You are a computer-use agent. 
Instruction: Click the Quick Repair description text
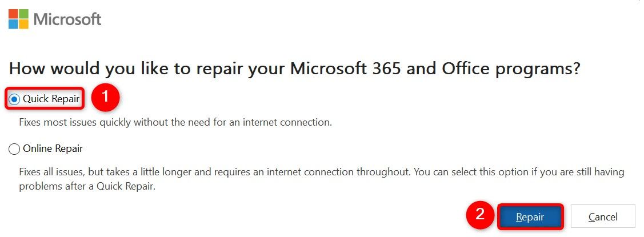click(x=175, y=122)
